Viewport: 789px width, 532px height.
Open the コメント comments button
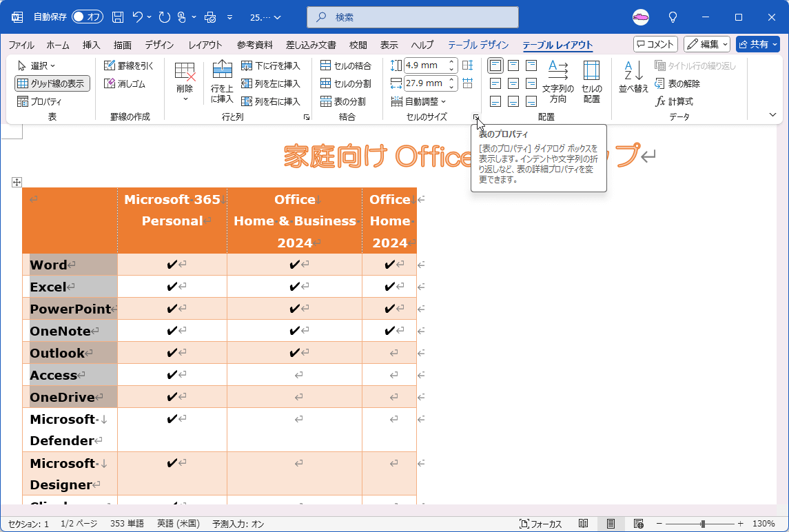point(655,44)
